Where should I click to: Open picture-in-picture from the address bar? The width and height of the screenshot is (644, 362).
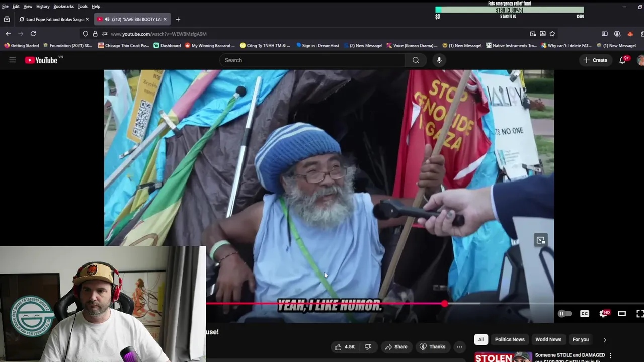tap(533, 34)
